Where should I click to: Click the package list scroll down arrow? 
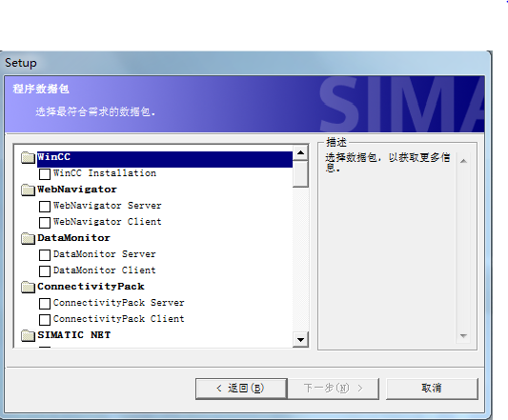click(x=300, y=340)
